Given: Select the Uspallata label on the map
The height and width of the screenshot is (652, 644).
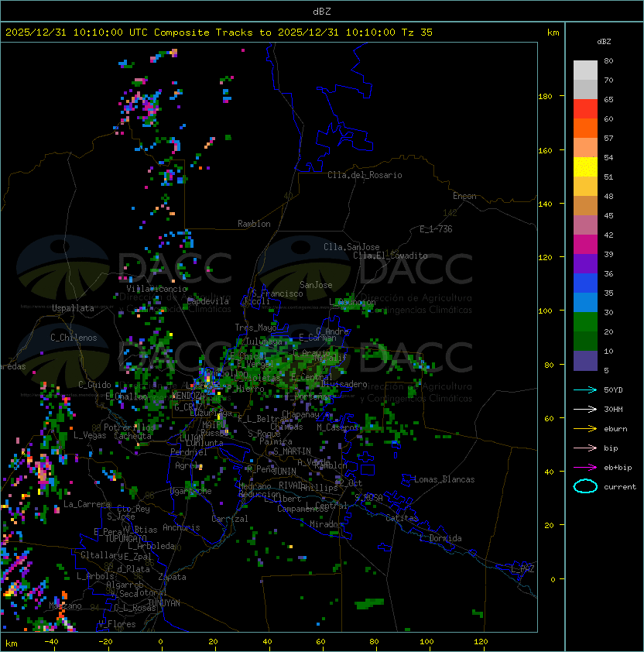Looking at the screenshot, I should pos(73,308).
